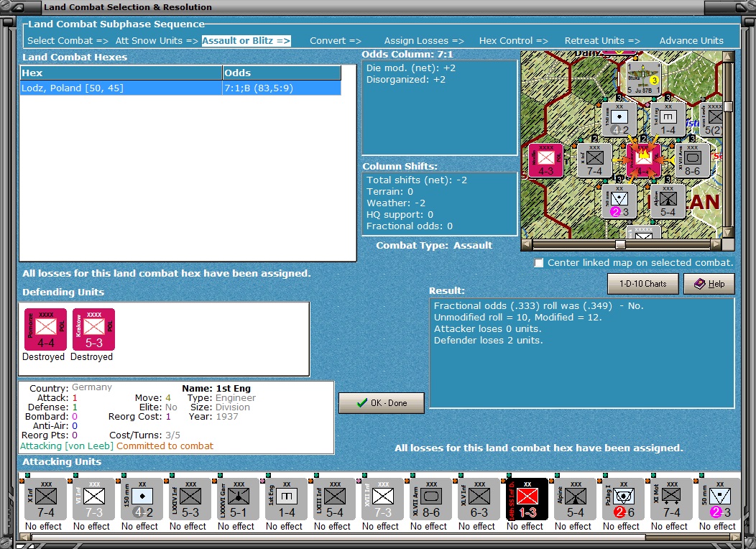Click the map horizontal scrollbar right arrow

pos(716,245)
